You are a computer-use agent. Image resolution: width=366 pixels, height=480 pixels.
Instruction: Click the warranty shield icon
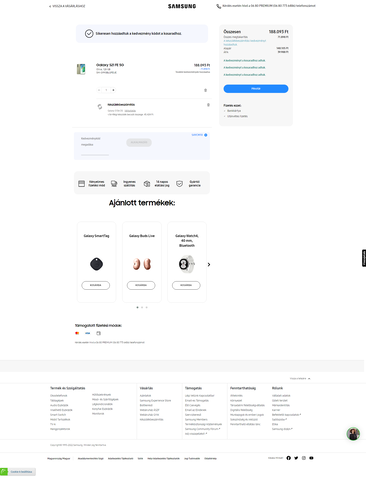tap(179, 184)
